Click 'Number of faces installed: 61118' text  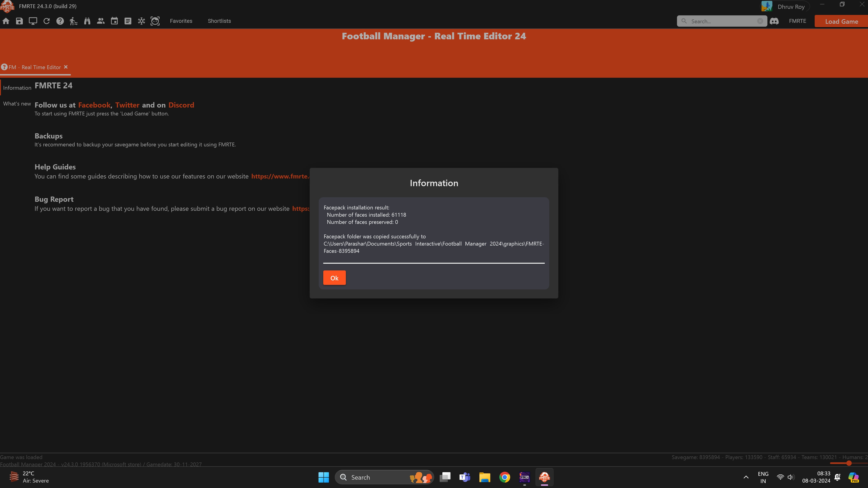(366, 215)
